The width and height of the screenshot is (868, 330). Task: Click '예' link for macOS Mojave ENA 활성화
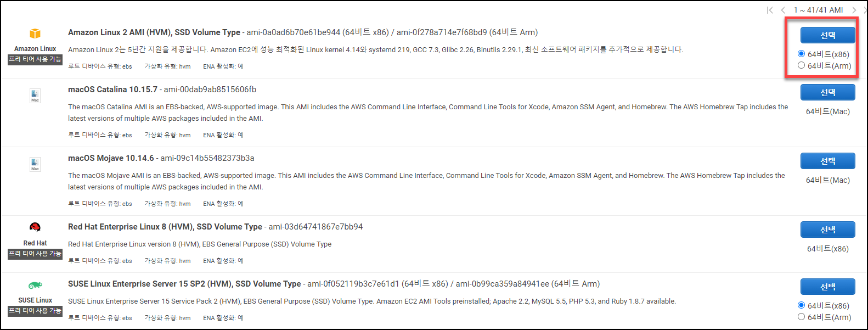point(239,203)
